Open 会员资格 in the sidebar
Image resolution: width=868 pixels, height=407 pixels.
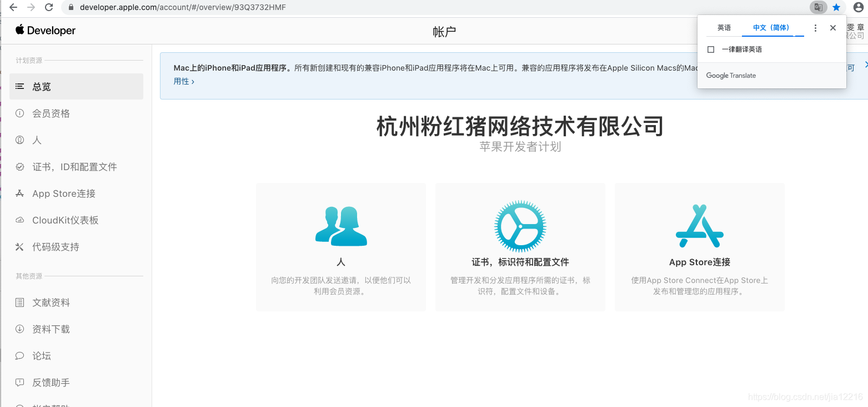pyautogui.click(x=51, y=113)
